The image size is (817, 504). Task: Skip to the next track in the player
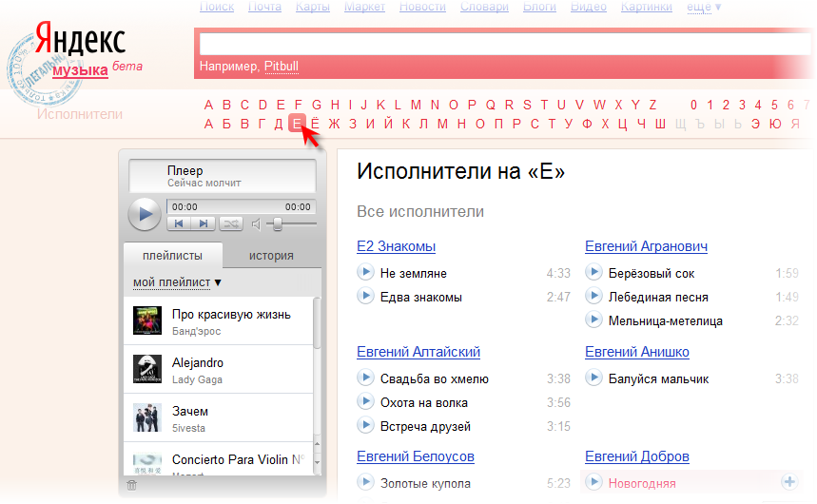point(204,223)
